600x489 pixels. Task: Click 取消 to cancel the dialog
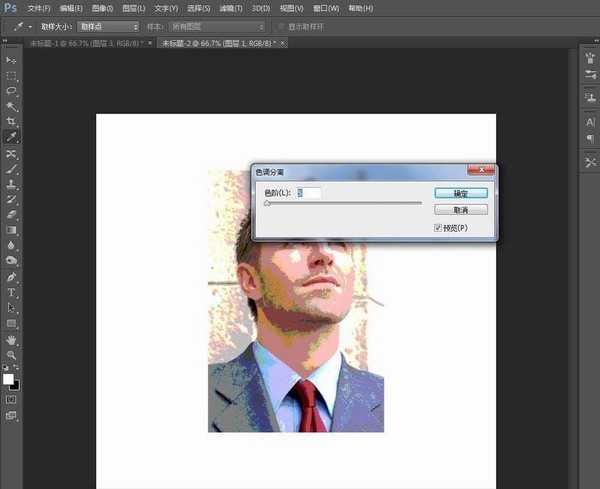(461, 210)
